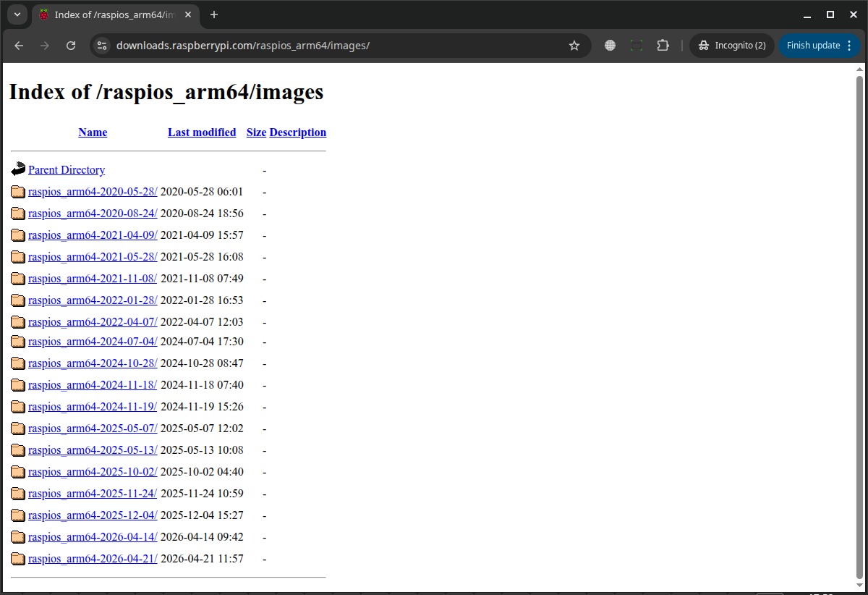Click folder icon beside raspios_arm64-2026-04-21
The height and width of the screenshot is (595, 868).
point(18,559)
